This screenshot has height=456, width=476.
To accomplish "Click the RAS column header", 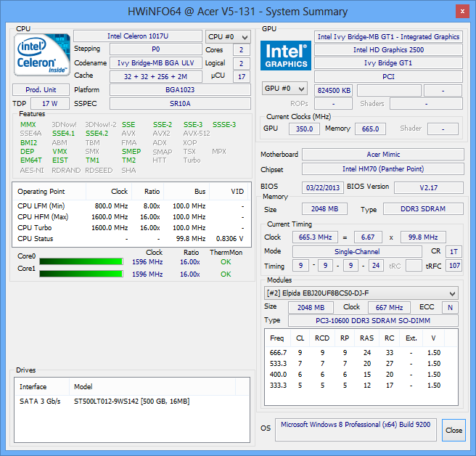I will click(366, 338).
